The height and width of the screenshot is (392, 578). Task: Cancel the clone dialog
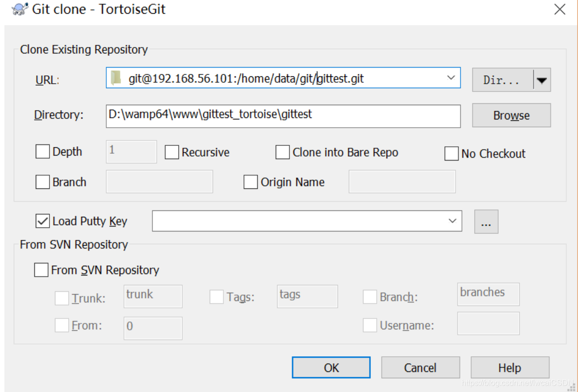pyautogui.click(x=420, y=368)
